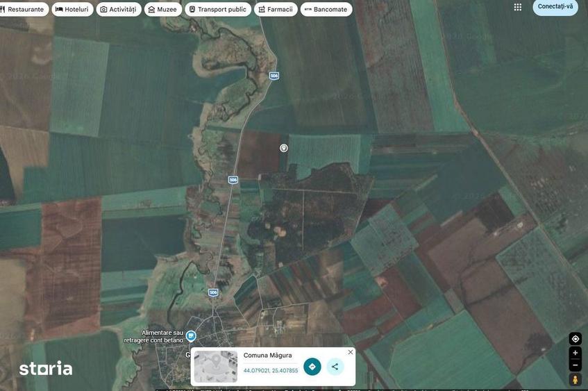
Task: Open coordinates link 44.079021, 25.407855
Action: (271, 371)
